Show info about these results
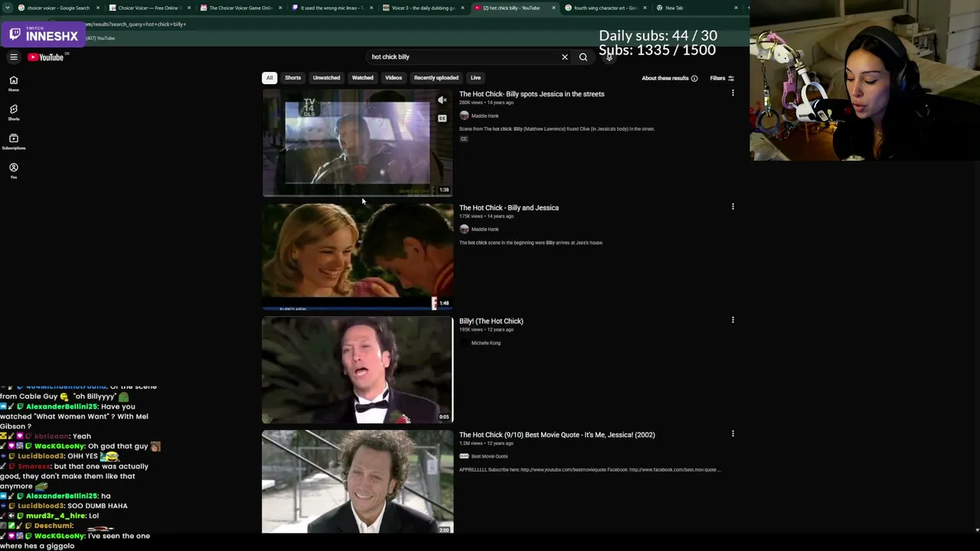Image resolution: width=980 pixels, height=551 pixels. pos(694,78)
